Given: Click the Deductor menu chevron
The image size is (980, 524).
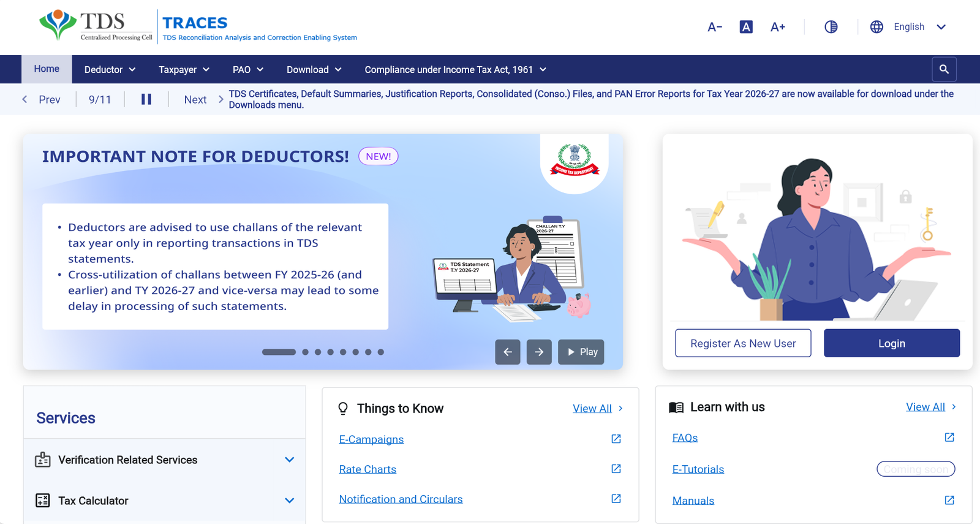Looking at the screenshot, I should [x=132, y=70].
